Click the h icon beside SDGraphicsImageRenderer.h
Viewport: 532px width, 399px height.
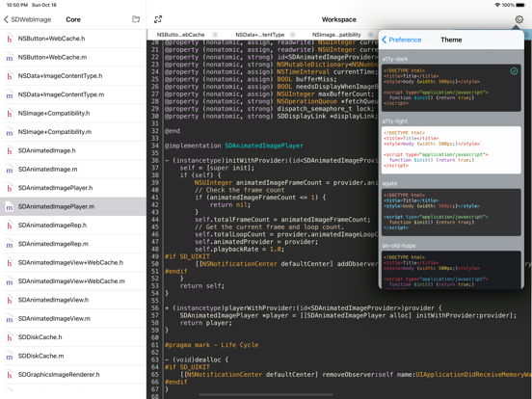coord(10,375)
